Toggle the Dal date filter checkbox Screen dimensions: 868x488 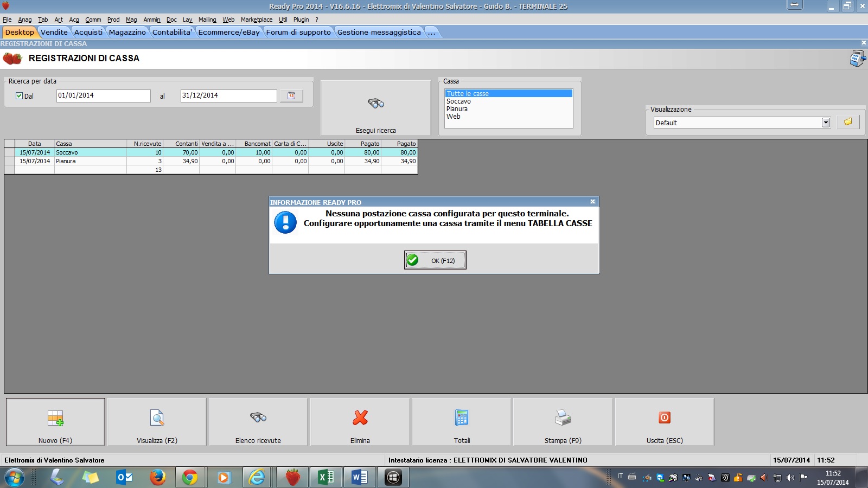(x=20, y=96)
